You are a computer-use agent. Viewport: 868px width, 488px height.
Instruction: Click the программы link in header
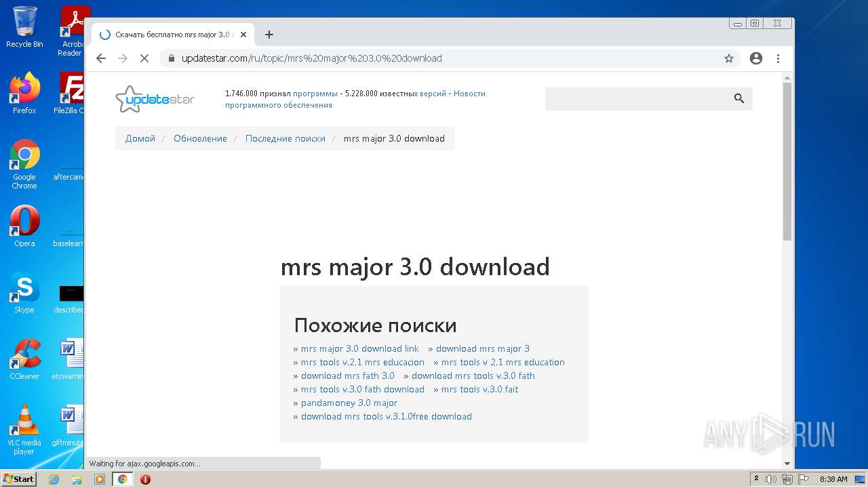point(315,94)
